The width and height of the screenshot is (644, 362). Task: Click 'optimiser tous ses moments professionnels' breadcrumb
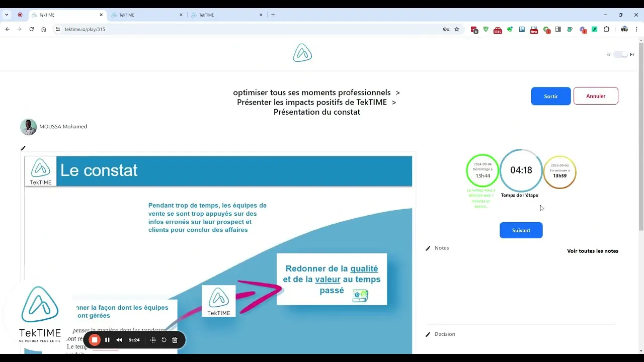tap(312, 93)
